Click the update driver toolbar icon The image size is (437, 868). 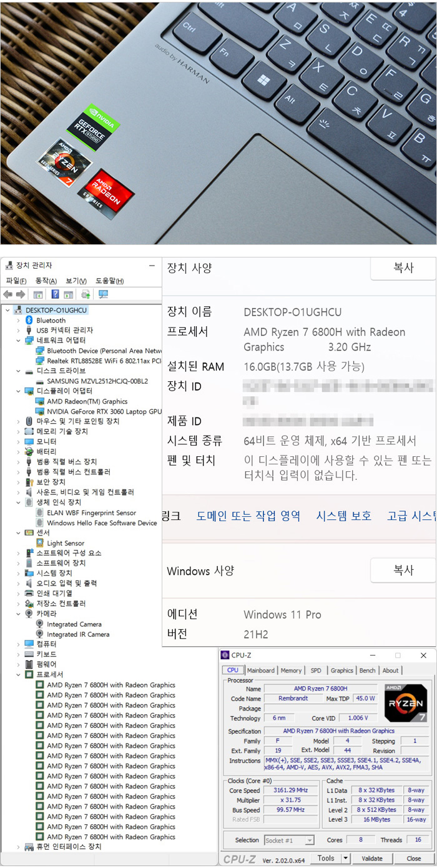point(86,294)
